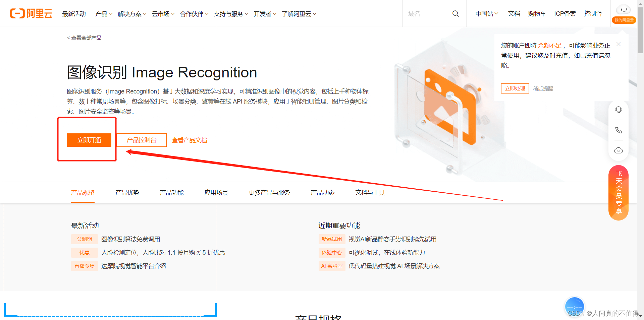Select the 更多产品与服务 tab
644x320 pixels.
point(269,193)
